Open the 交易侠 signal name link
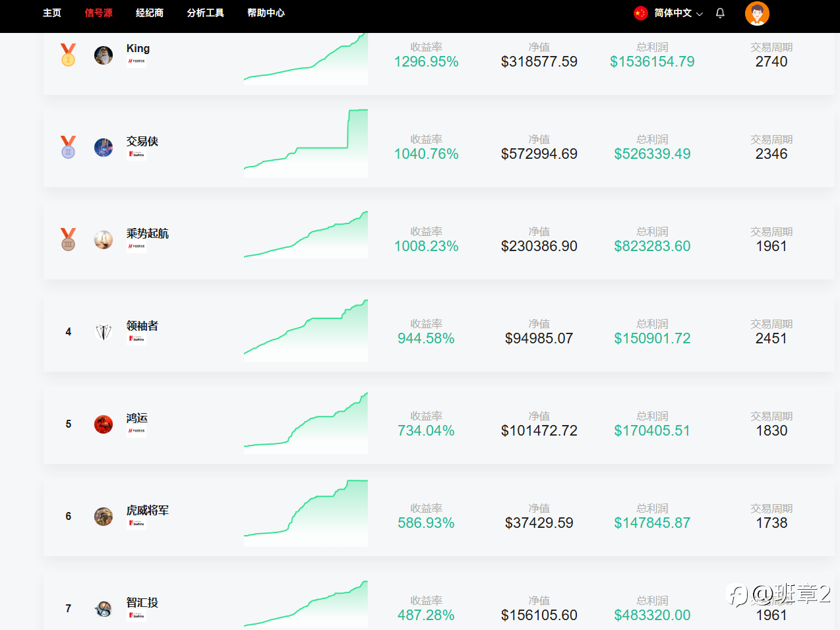This screenshot has height=630, width=840. coord(142,141)
